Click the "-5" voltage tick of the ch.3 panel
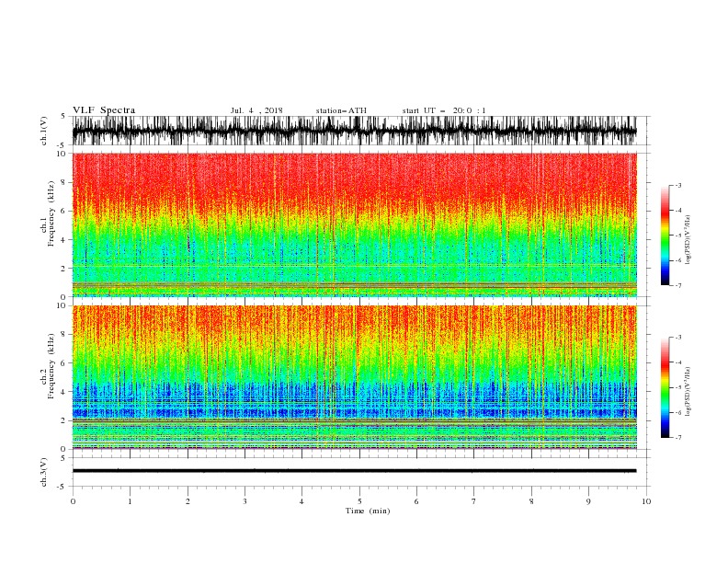Image resolution: width=728 pixels, height=563 pixels. 63,487
